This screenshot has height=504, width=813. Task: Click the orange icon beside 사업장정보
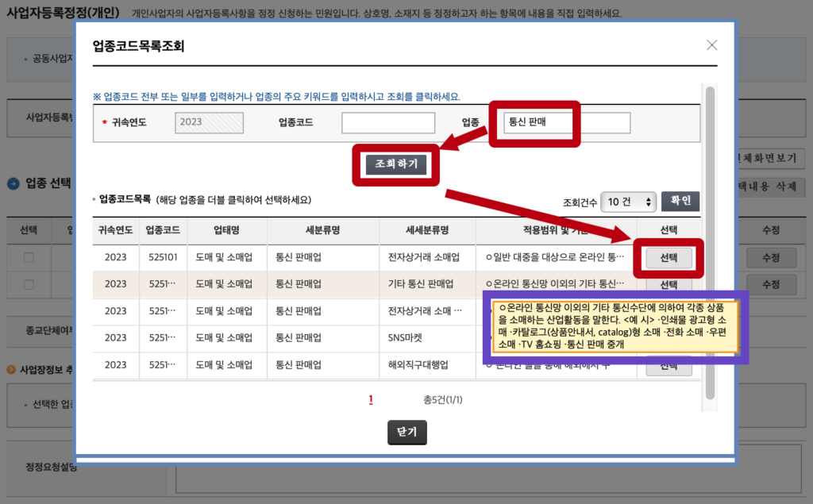coord(11,370)
